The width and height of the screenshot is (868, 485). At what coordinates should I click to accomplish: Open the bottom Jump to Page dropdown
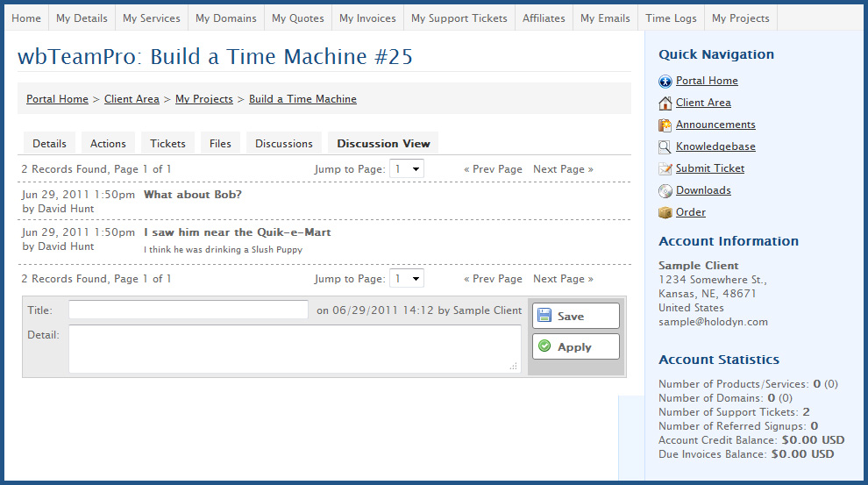click(x=407, y=279)
